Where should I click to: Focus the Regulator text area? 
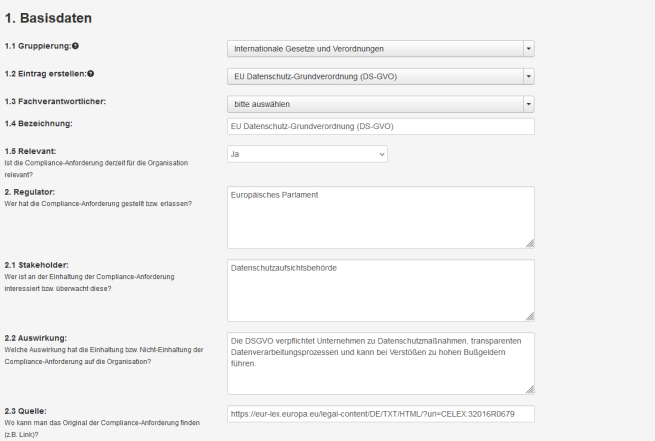[380, 215]
